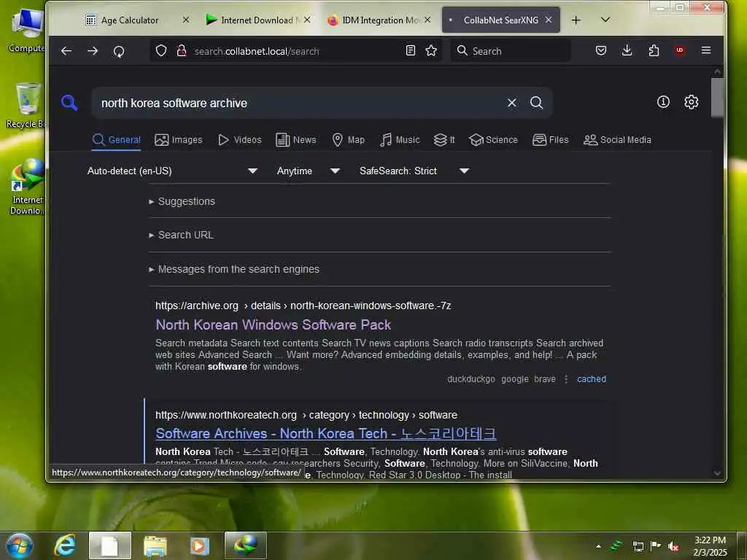Select the Map search category
The height and width of the screenshot is (560, 747).
tap(348, 140)
